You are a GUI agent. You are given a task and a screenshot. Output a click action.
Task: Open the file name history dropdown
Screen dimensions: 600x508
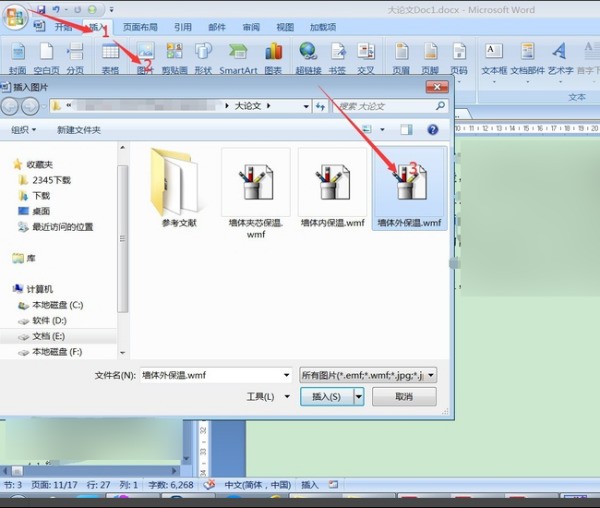pyautogui.click(x=287, y=375)
